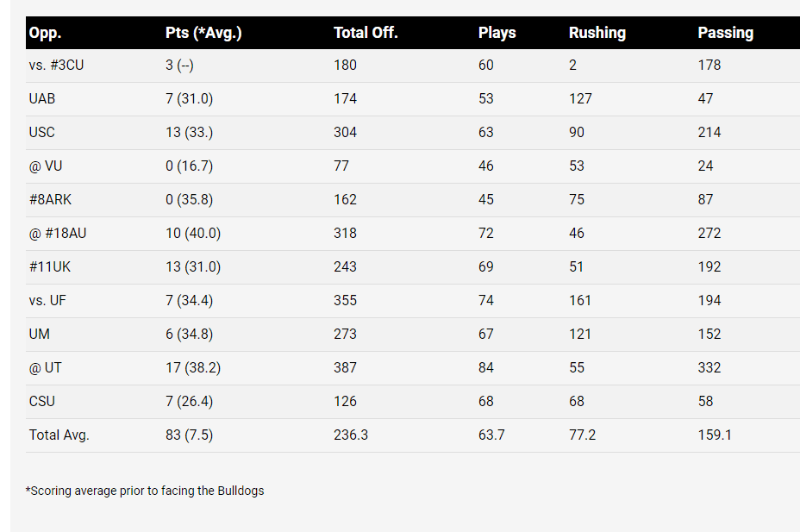
Task: Click the Plays column header
Action: pyautogui.click(x=497, y=33)
